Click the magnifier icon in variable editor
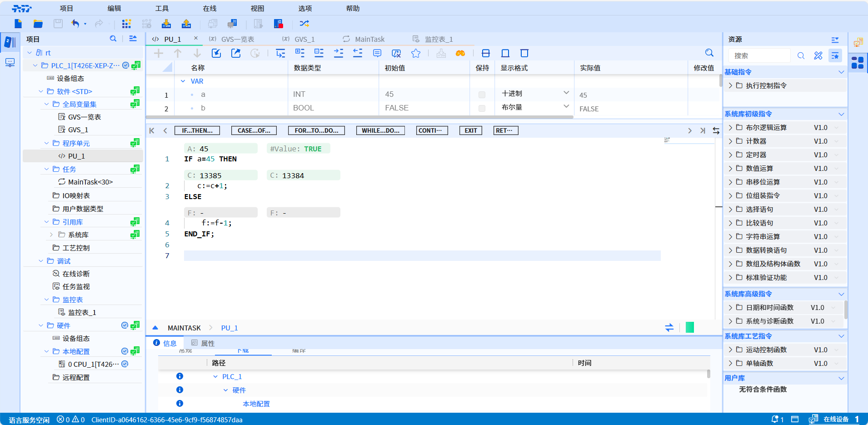 coord(709,53)
